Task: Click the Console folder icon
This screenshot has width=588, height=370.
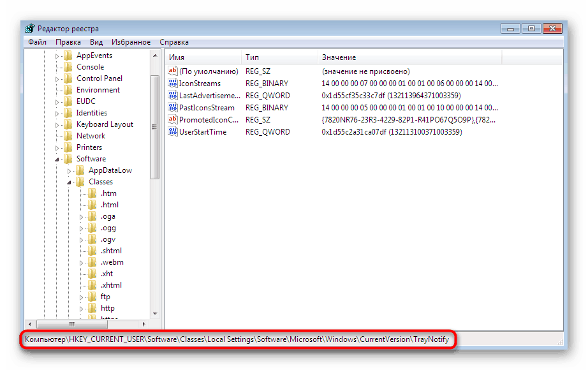Action: click(68, 67)
